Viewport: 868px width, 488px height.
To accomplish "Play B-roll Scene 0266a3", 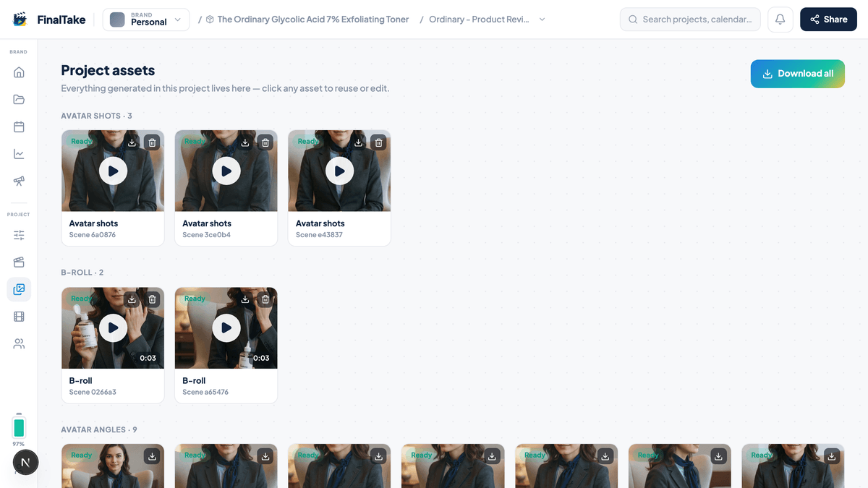I will 113,328.
